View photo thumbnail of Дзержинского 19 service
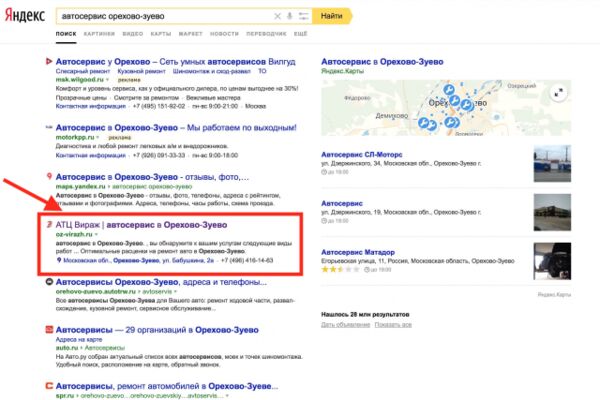 tap(552, 212)
